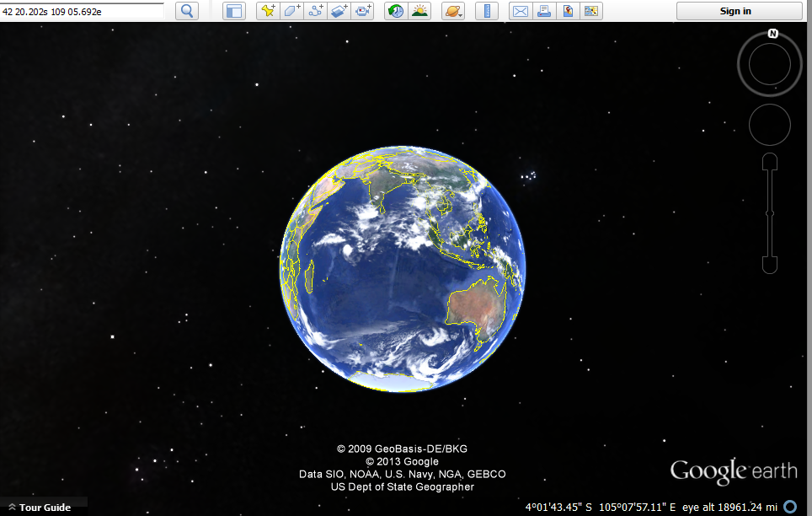Open the ruler measurement tool

(487, 11)
